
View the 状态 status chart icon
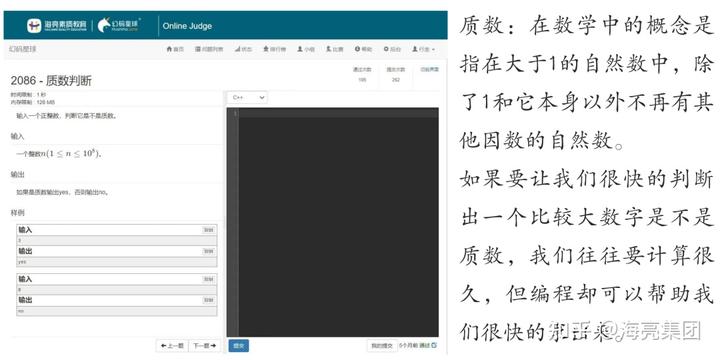click(x=237, y=49)
